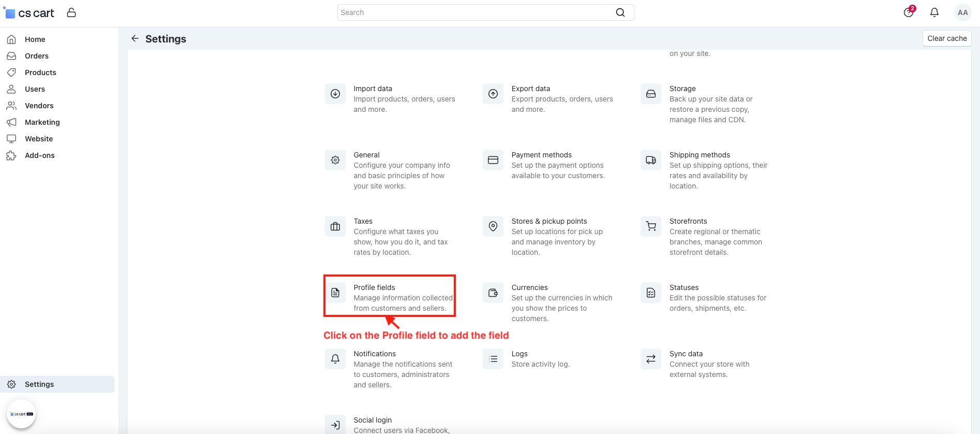Click the lock icon beside the cs cart logo
The image size is (980, 434).
[71, 12]
